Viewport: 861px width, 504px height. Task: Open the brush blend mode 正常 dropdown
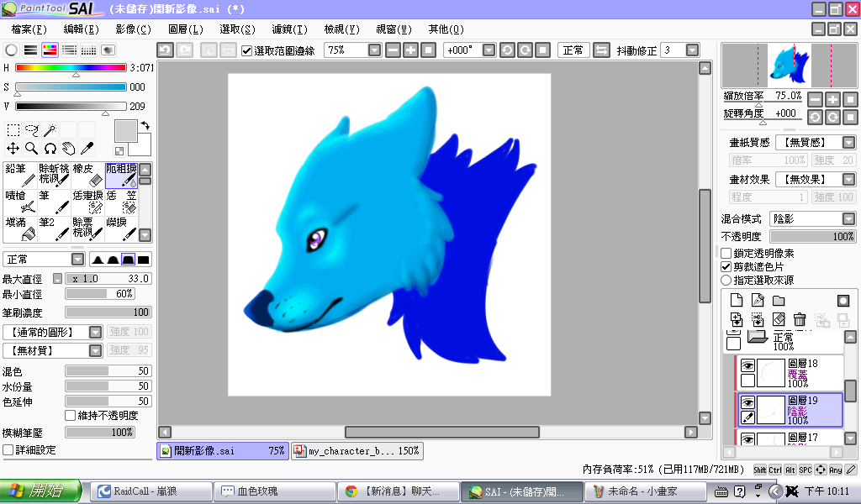click(x=78, y=259)
